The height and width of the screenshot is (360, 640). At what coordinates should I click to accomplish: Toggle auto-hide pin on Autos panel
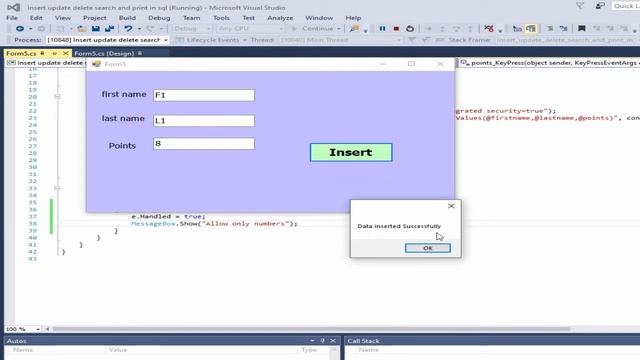coord(322,340)
